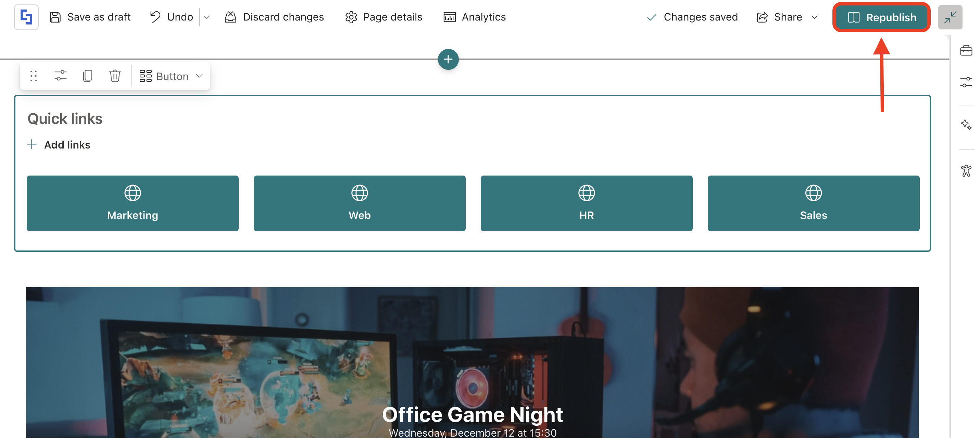Click the sparkle design ideas icon

966,125
